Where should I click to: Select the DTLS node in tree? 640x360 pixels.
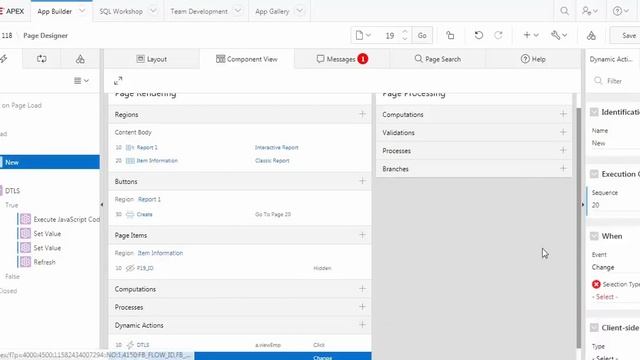[12, 191]
